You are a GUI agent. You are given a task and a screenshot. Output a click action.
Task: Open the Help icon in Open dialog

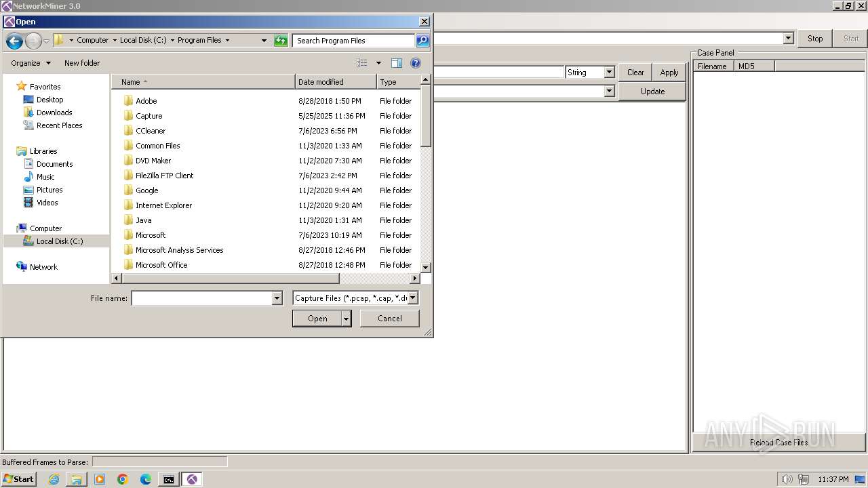click(416, 63)
